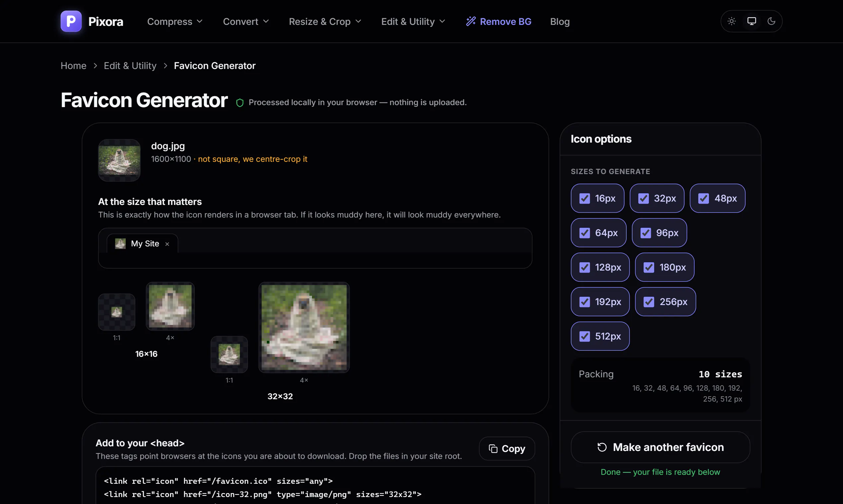This screenshot has width=843, height=504.
Task: Select system theme monitor icon
Action: 751,21
